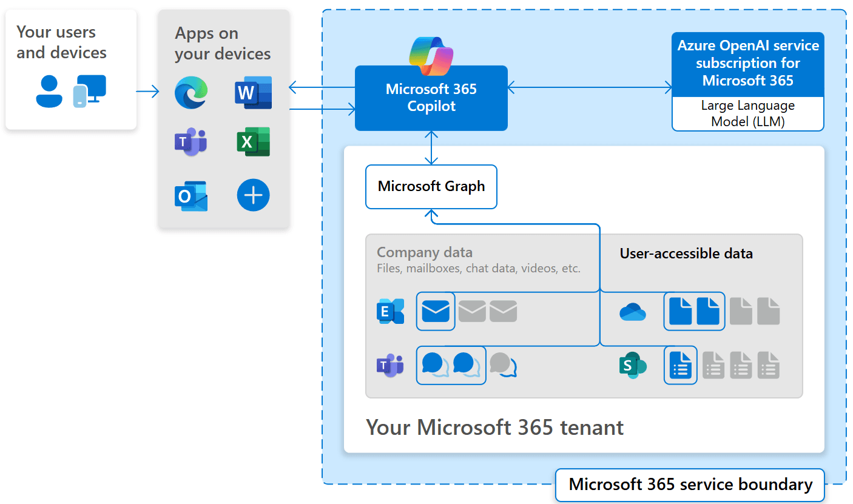Select the Exchange icon in Company data

(390, 311)
